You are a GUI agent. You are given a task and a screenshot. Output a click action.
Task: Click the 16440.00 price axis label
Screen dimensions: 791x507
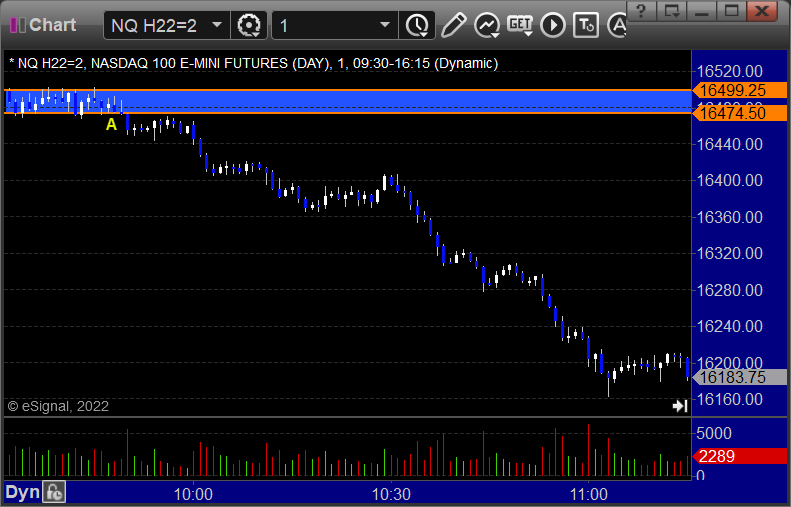click(x=729, y=144)
